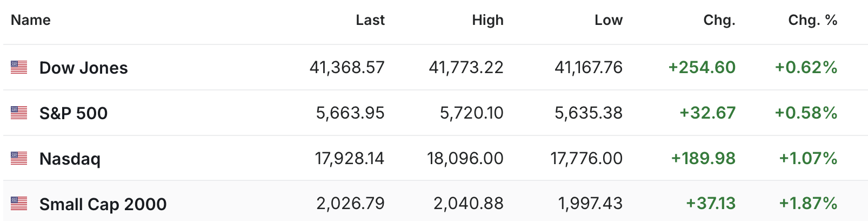The image size is (868, 221).
Task: Click Small Cap 2000 percent change +1.87%
Action: pos(808,204)
